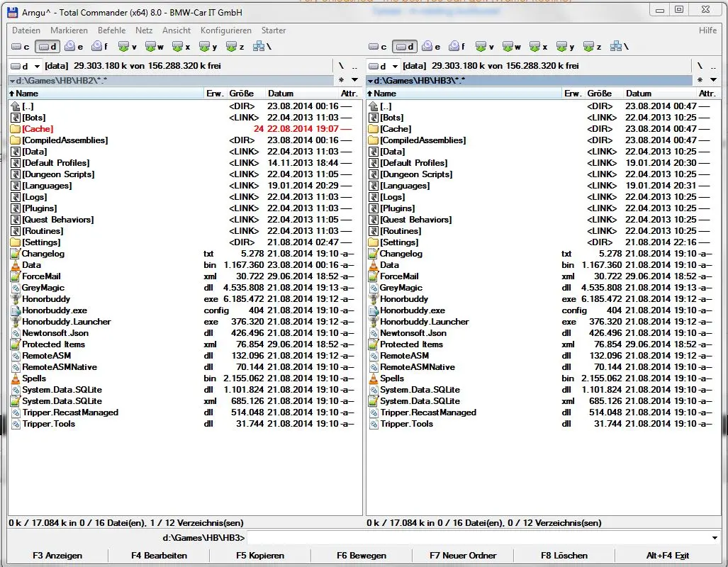Open right panel drive dropdown
This screenshot has height=567, width=728.
coord(383,66)
